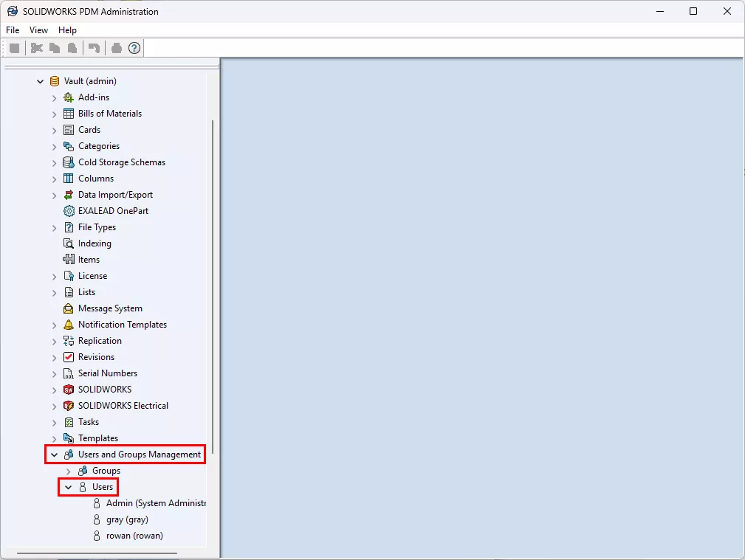Select Users and Groups Management label
Screen dimensions: 745x560
[x=140, y=454]
